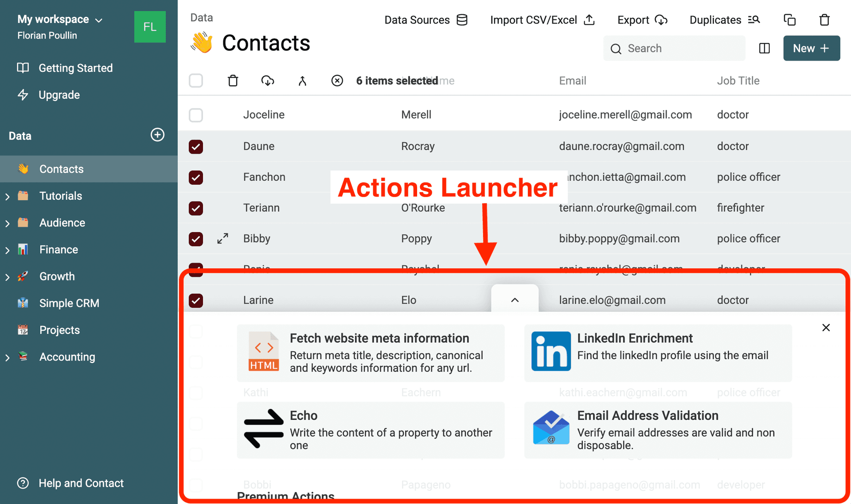Find duplicates via the search-list icon

click(753, 19)
